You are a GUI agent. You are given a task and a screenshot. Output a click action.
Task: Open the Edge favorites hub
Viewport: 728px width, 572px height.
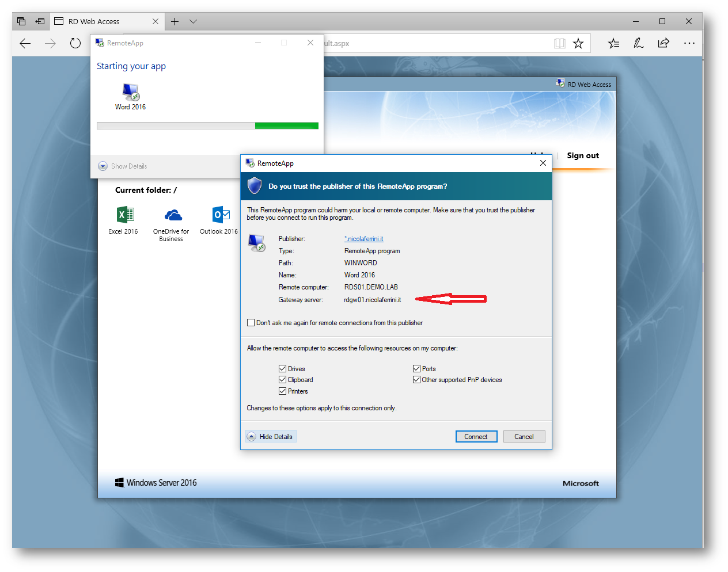coord(613,43)
